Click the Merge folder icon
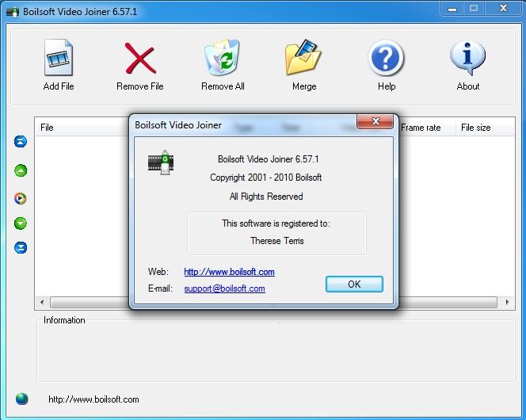This screenshot has width=526, height=420. [304, 57]
